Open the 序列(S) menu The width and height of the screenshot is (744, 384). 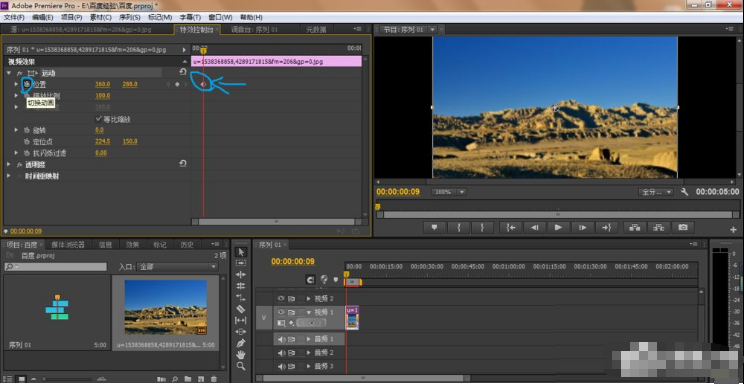tap(129, 17)
